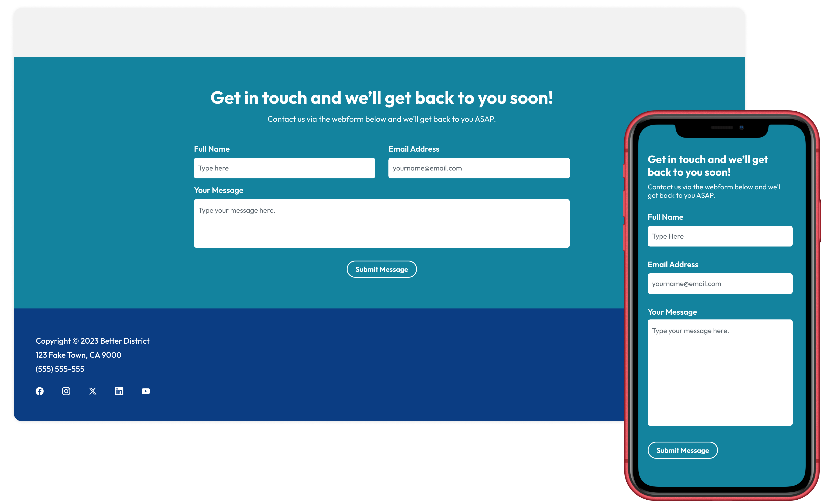Screen dimensions: 834x504
Task: Click the YouTube social media icon
Action: click(145, 392)
